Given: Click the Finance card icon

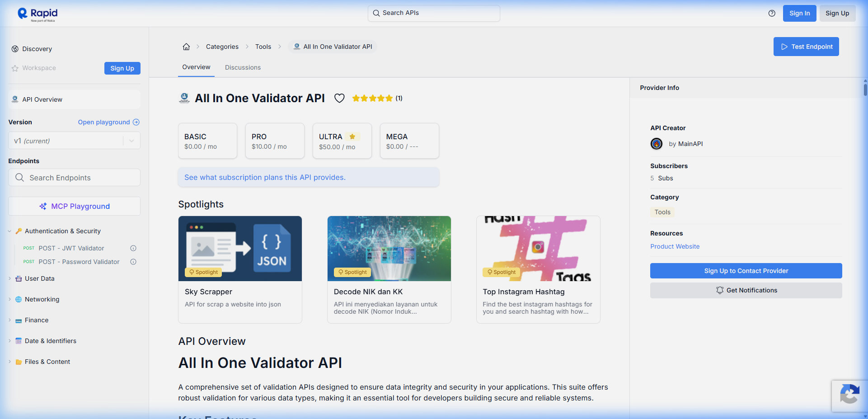Looking at the screenshot, I should click(19, 320).
